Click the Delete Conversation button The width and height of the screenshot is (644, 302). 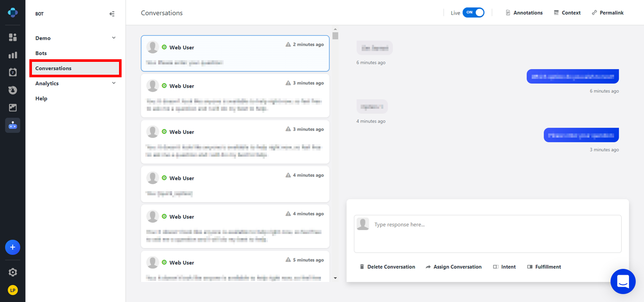point(387,267)
